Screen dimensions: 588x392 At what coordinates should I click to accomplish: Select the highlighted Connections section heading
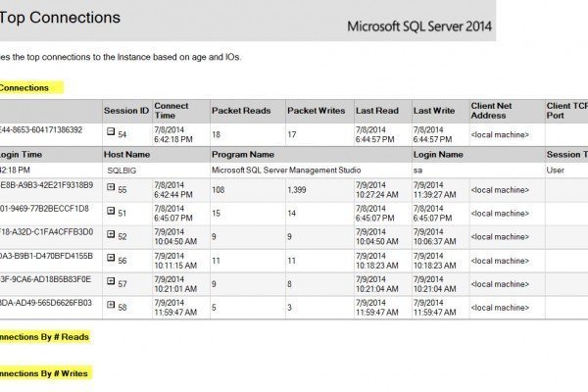pyautogui.click(x=24, y=88)
